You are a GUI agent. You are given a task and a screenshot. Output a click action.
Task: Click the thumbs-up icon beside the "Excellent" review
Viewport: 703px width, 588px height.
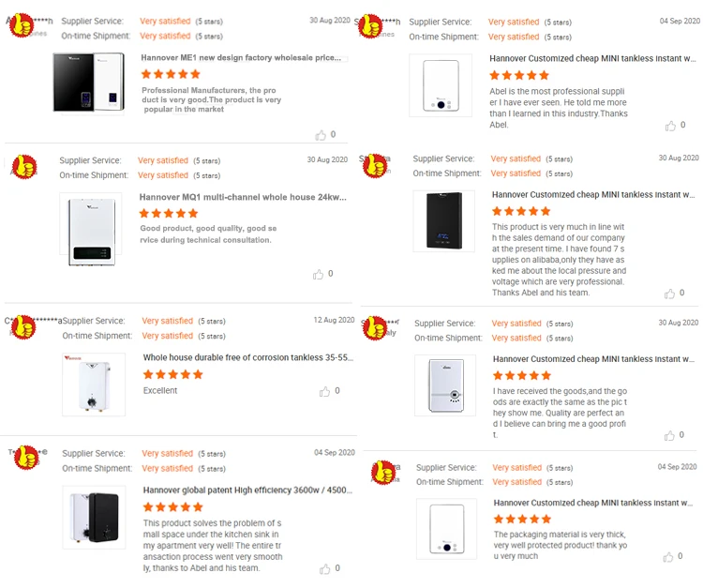coord(325,391)
